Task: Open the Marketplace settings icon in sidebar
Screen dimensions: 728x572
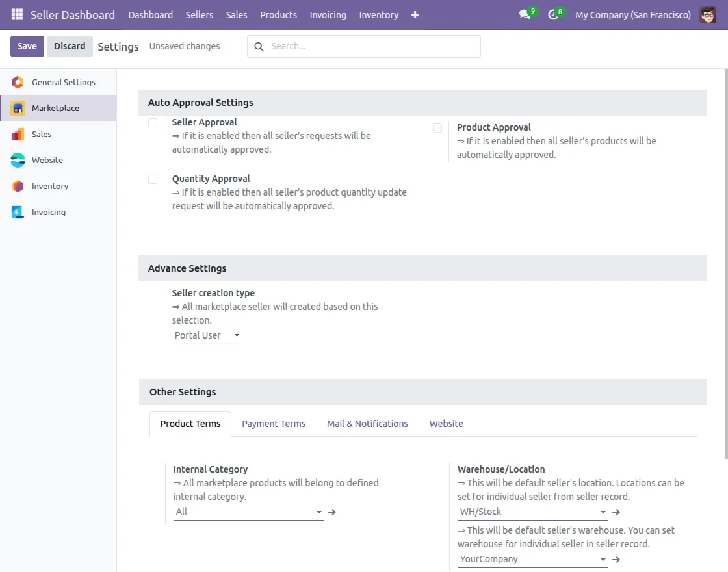Action: point(18,108)
